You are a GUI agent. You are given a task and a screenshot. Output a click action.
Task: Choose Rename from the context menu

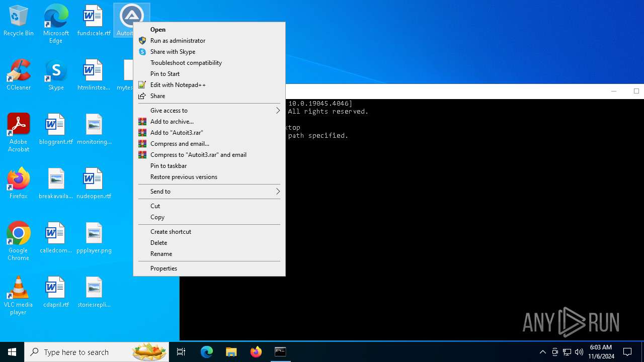click(x=209, y=254)
